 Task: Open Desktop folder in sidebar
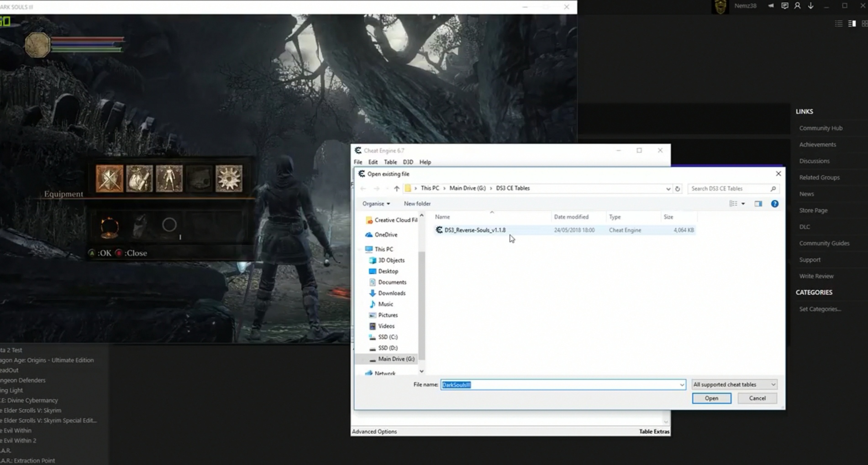click(x=384, y=271)
